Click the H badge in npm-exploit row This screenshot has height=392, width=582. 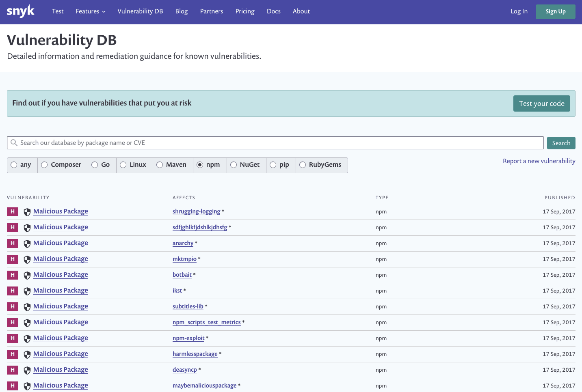13,338
